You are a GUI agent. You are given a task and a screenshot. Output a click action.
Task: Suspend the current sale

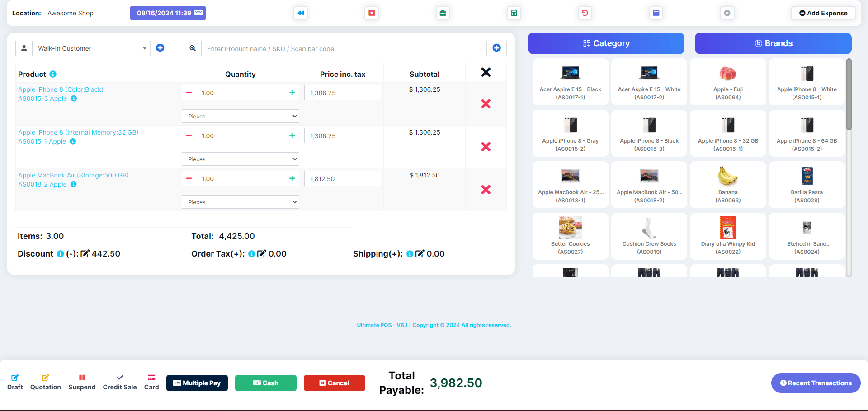(82, 382)
